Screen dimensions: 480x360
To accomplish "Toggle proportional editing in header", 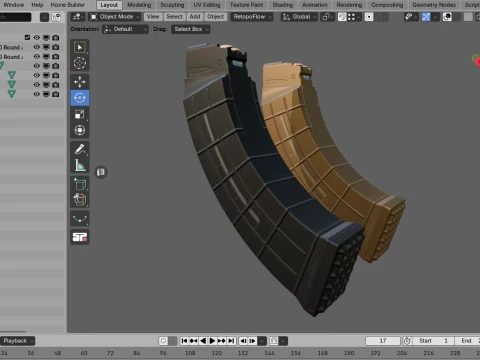I will (x=369, y=17).
